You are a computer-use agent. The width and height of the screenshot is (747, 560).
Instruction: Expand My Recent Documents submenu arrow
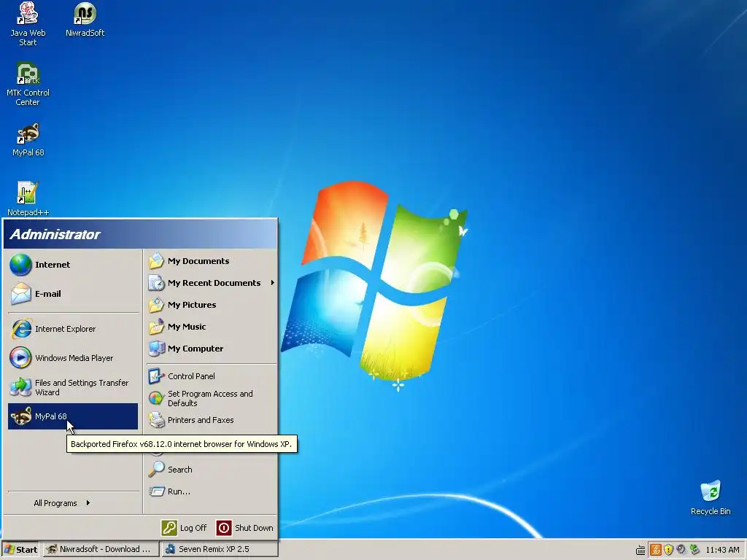[x=273, y=283]
